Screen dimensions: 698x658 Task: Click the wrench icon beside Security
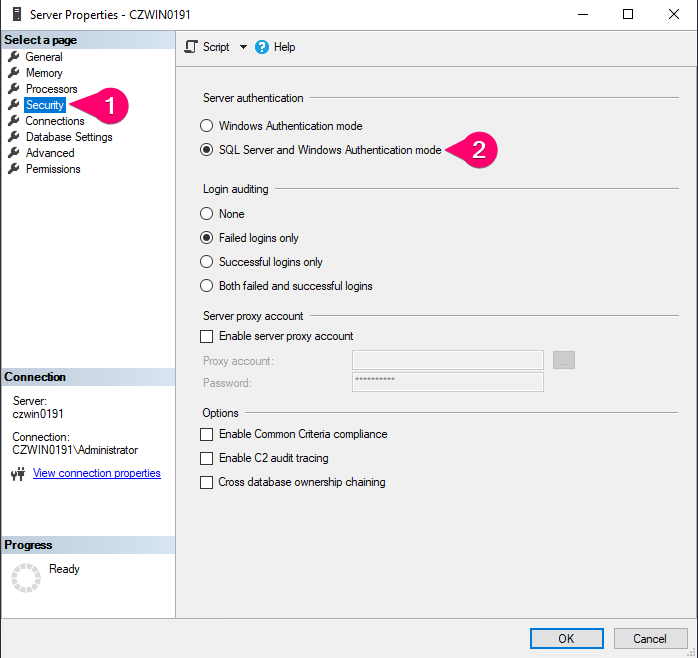14,105
